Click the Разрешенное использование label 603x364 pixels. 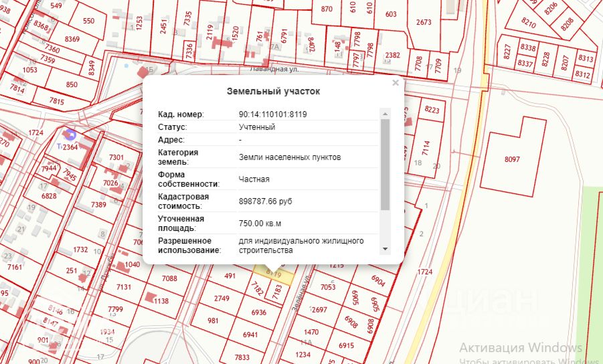click(x=189, y=245)
